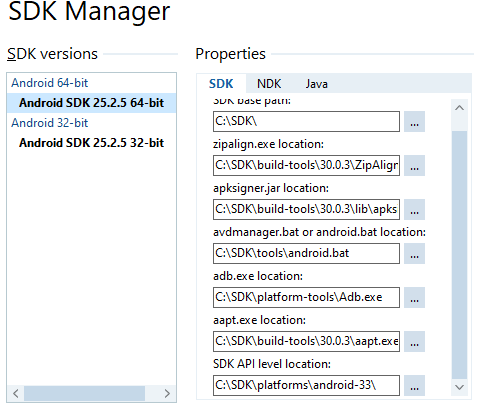The height and width of the screenshot is (410, 489).
Task: Click SDK versions list scroll left arrow
Action: click(x=16, y=394)
